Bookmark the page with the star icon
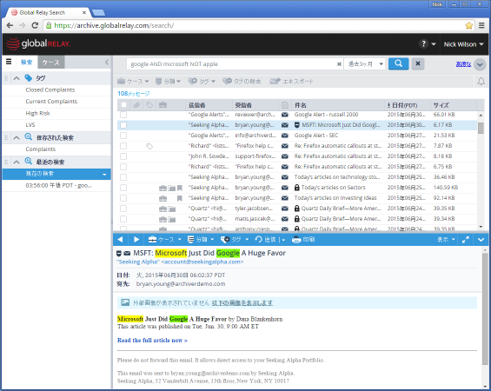491x391 pixels. tap(469, 26)
